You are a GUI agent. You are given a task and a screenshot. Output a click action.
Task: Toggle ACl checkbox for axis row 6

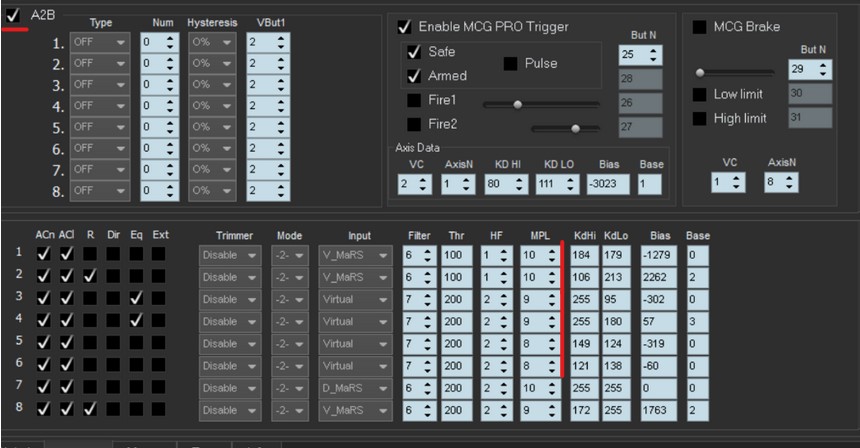pos(66,364)
